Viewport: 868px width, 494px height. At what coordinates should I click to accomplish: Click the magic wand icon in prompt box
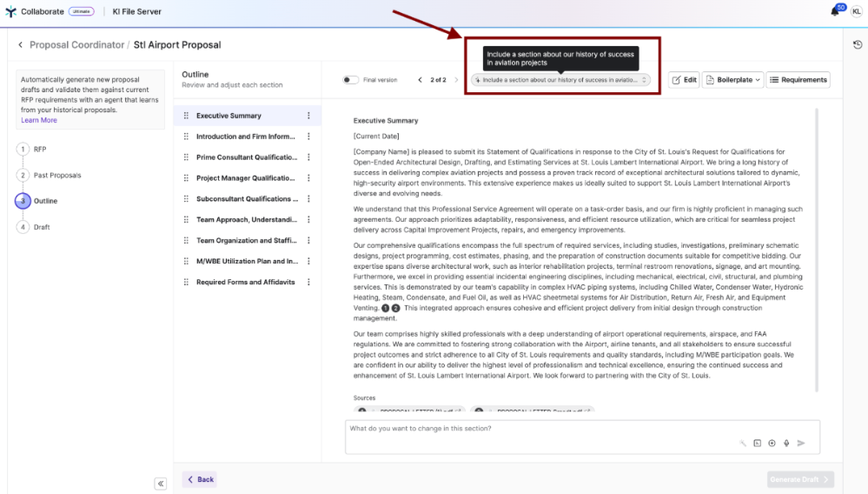click(x=743, y=443)
